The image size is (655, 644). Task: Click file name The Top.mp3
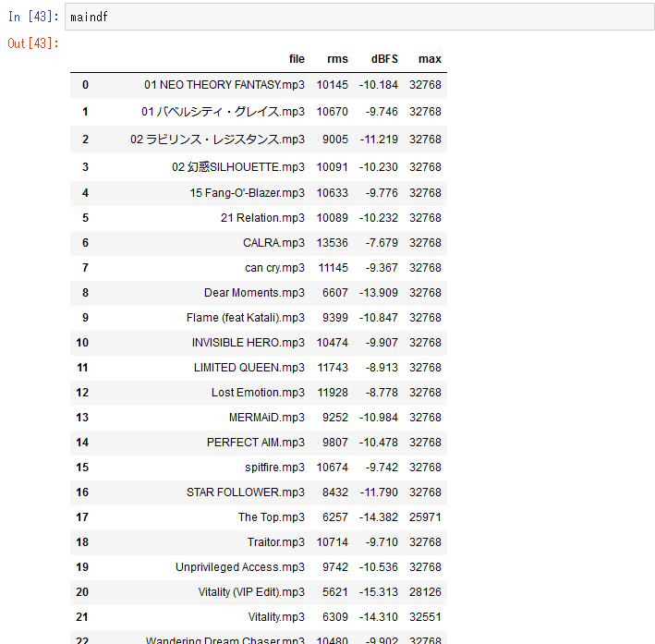pos(272,516)
